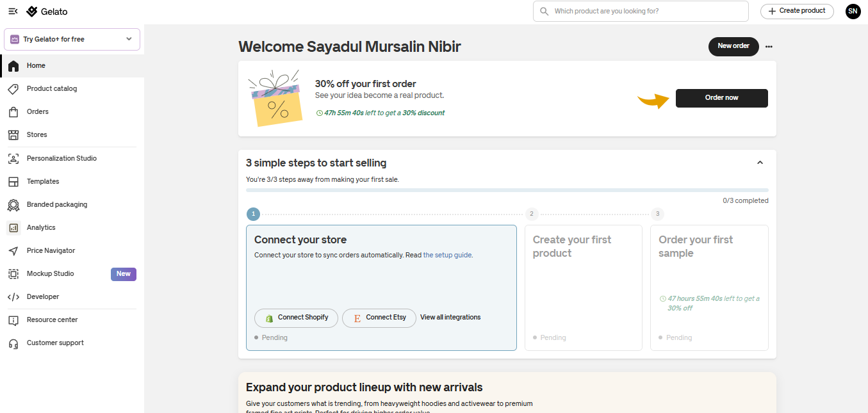Collapse the 3 simple steps section
Image resolution: width=868 pixels, height=413 pixels.
pyautogui.click(x=760, y=163)
